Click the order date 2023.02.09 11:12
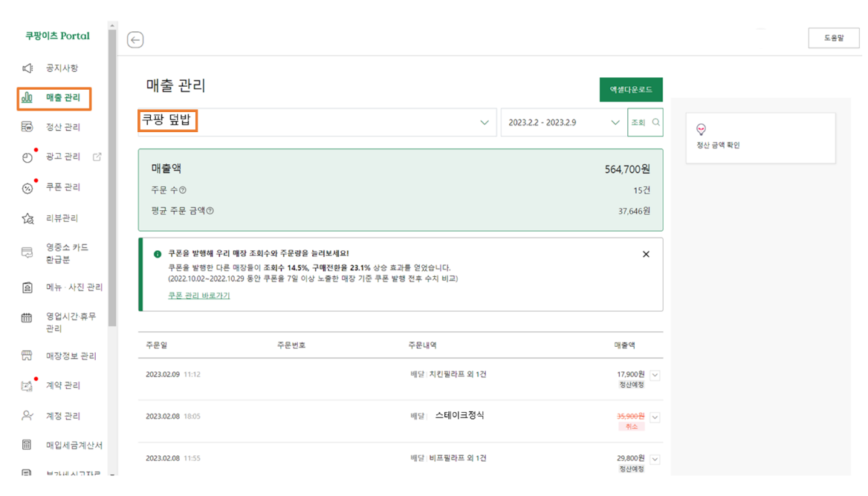This screenshot has height=496, width=868. pyautogui.click(x=173, y=374)
